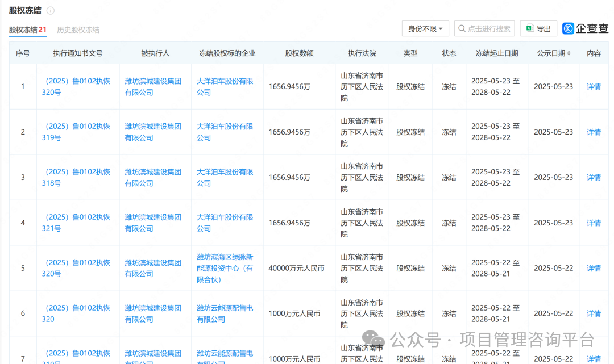The height and width of the screenshot is (364, 614).
Task: Click case 鲁0102执恢319号 in row 2
Action: click(x=77, y=132)
